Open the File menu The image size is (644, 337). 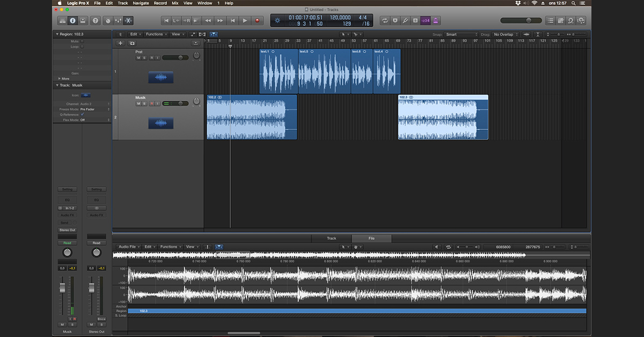(97, 3)
